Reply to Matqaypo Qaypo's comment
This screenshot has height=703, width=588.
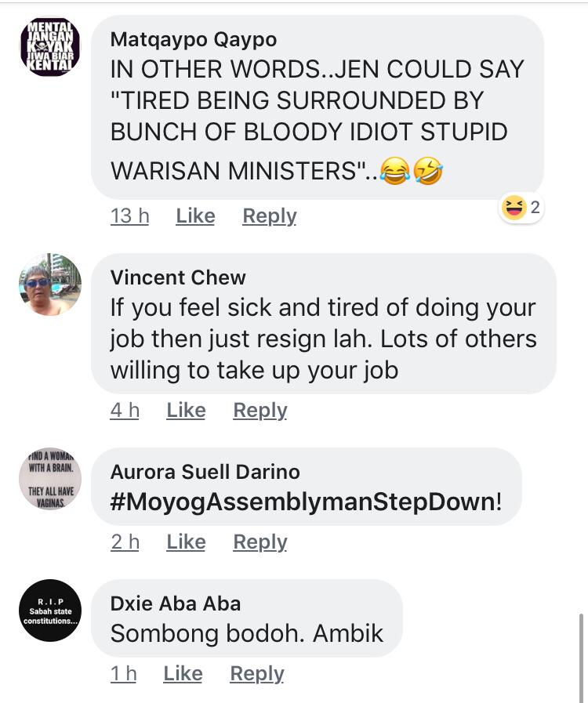(270, 216)
